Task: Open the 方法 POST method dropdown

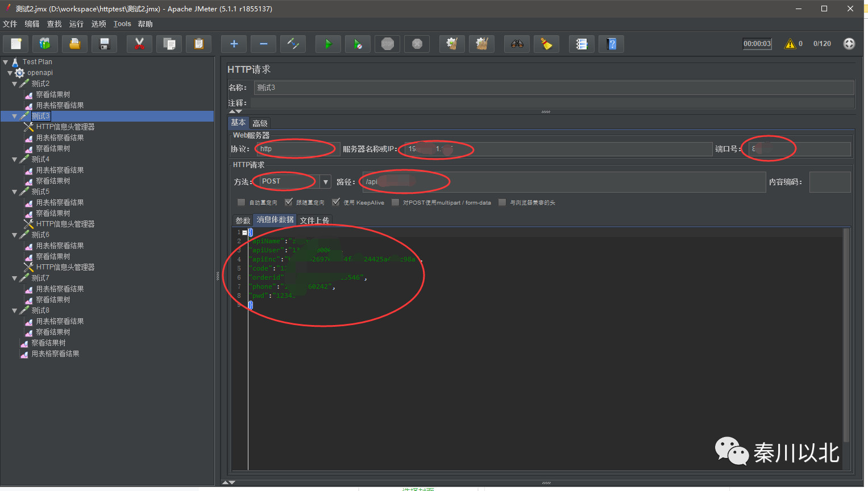Action: pos(325,182)
